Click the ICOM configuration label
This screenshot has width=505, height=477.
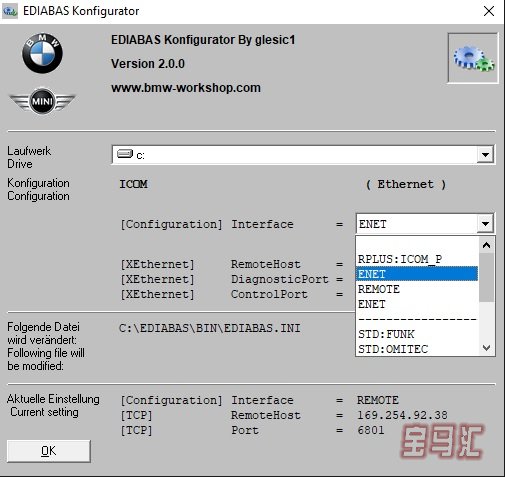click(133, 184)
